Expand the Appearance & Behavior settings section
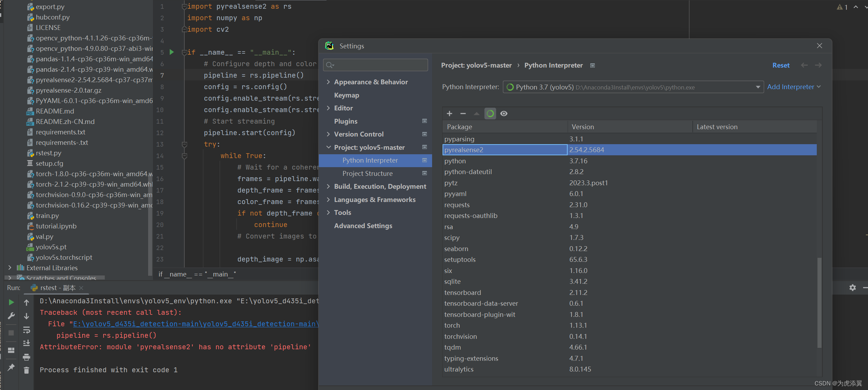The width and height of the screenshot is (868, 390). pos(328,82)
